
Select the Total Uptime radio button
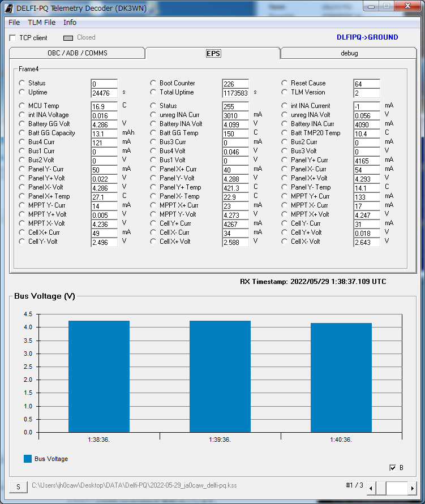[x=153, y=92]
